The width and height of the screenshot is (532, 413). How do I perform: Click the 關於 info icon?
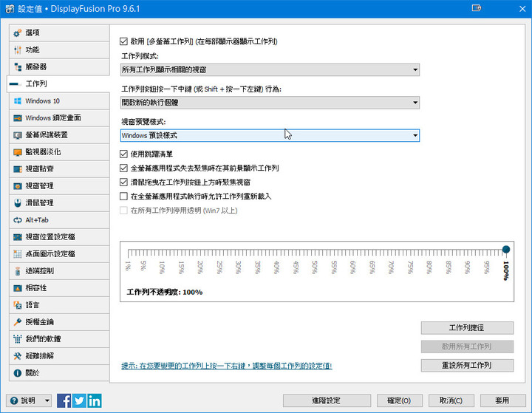point(17,373)
